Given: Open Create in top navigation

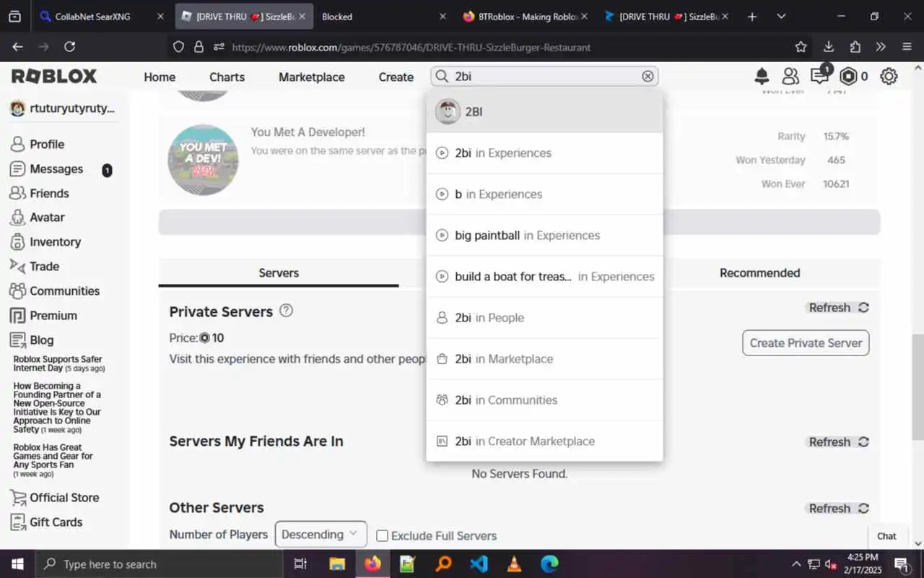Looking at the screenshot, I should (x=396, y=77).
